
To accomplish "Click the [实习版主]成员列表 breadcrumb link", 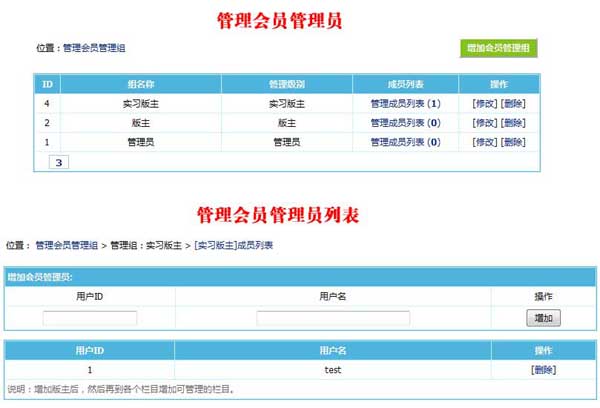I will pos(233,245).
